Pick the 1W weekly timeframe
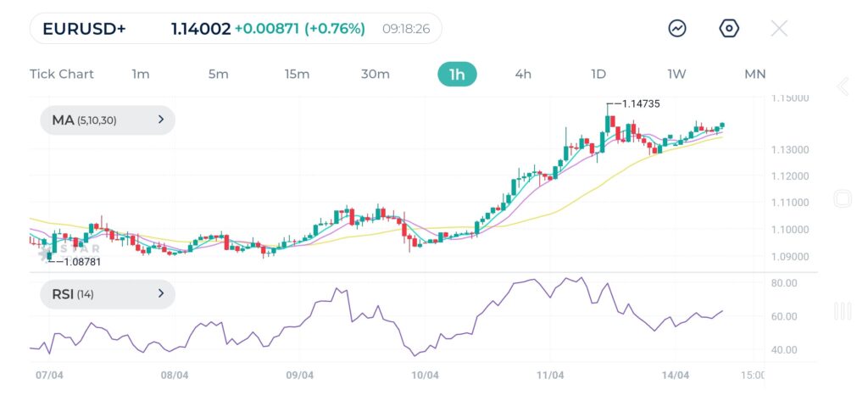The height and width of the screenshot is (401, 868). pyautogui.click(x=676, y=74)
